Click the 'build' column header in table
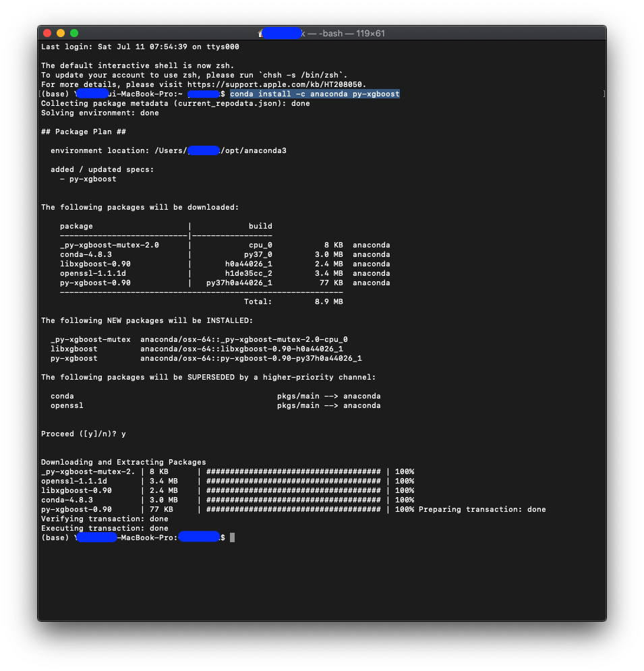 [x=260, y=226]
